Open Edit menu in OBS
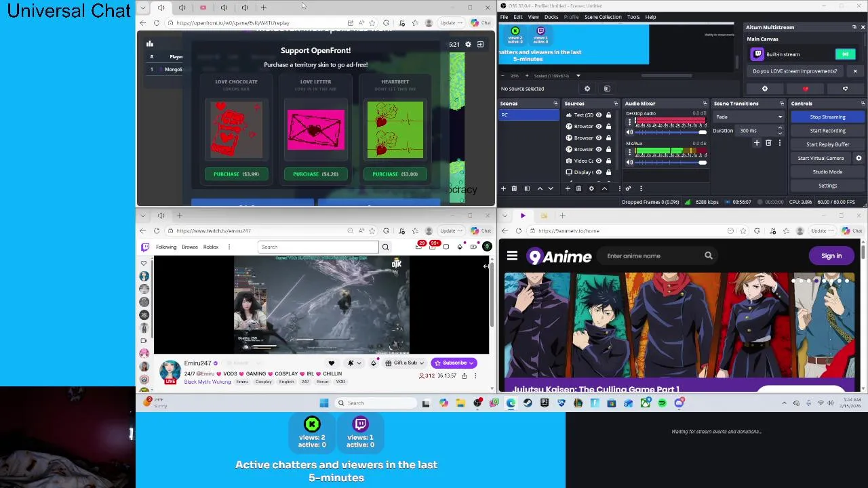868x488 pixels. (x=518, y=17)
